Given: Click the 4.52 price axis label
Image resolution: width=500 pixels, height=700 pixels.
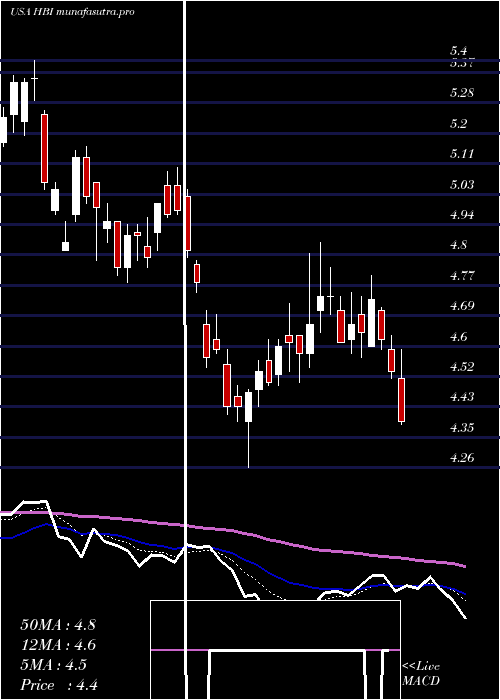Looking at the screenshot, I should click(x=462, y=367).
